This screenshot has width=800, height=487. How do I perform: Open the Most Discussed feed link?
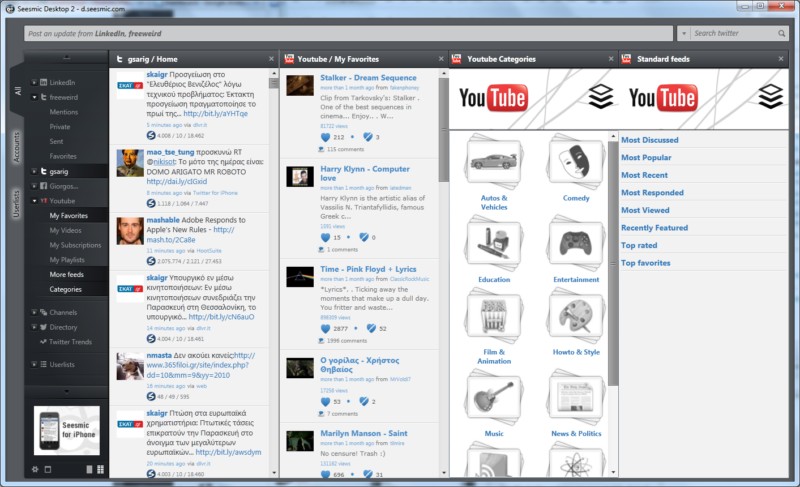click(649, 140)
